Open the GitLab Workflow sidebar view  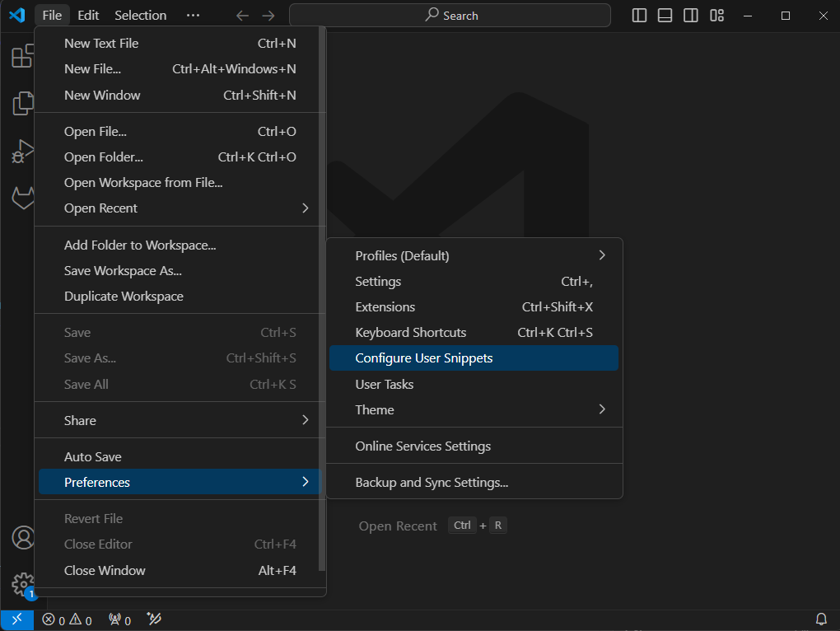(x=22, y=198)
